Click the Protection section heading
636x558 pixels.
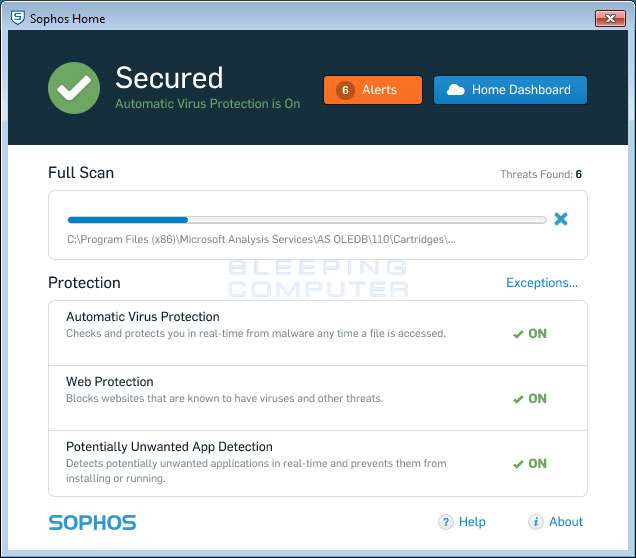tap(84, 283)
